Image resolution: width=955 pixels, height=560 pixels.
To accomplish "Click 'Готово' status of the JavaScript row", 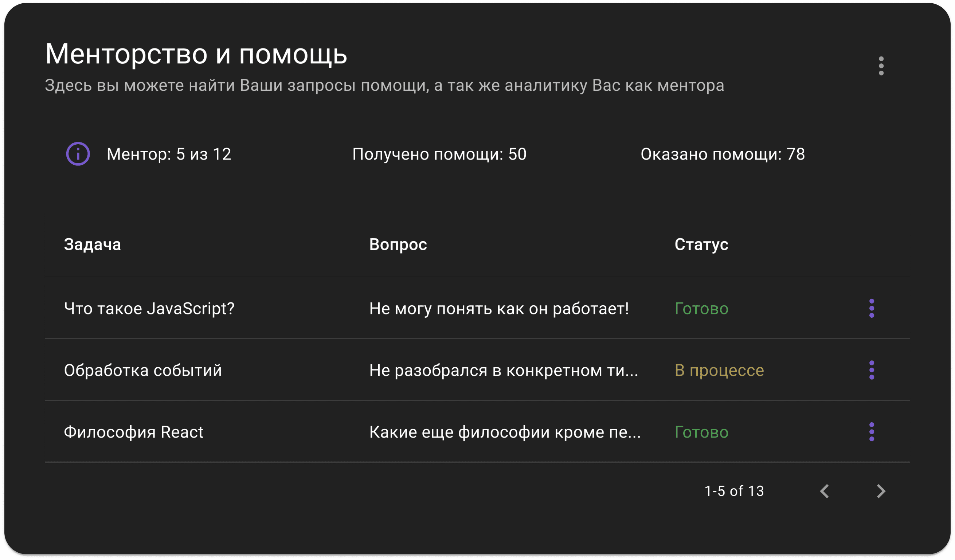I will point(701,308).
